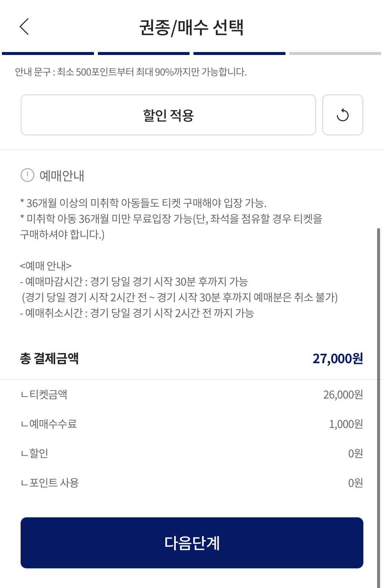Select the first progress step bar
The image size is (383, 588).
[x=48, y=53]
